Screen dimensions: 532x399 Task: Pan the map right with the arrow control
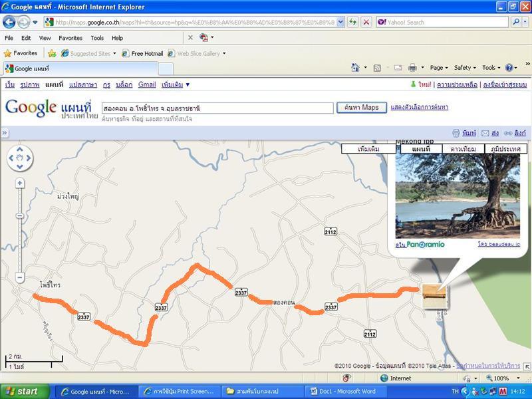click(29, 158)
